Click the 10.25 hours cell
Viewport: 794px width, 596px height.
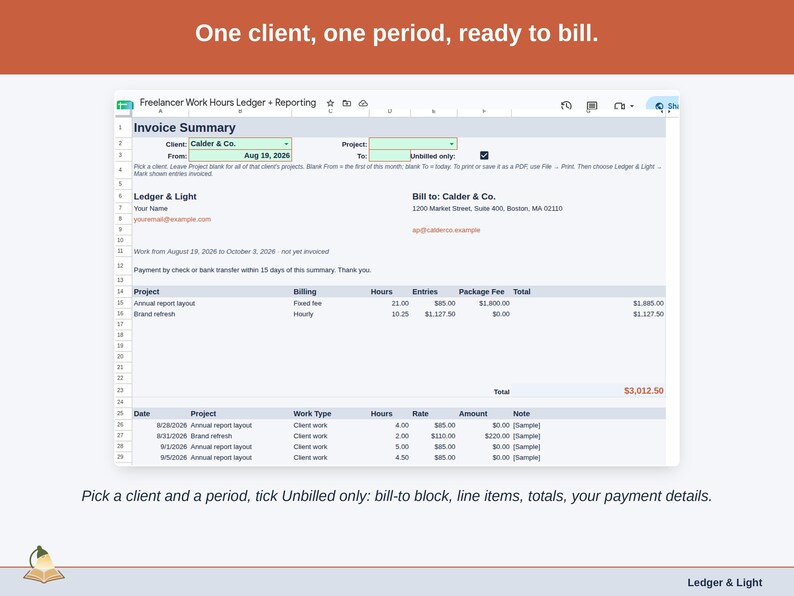[x=400, y=314]
